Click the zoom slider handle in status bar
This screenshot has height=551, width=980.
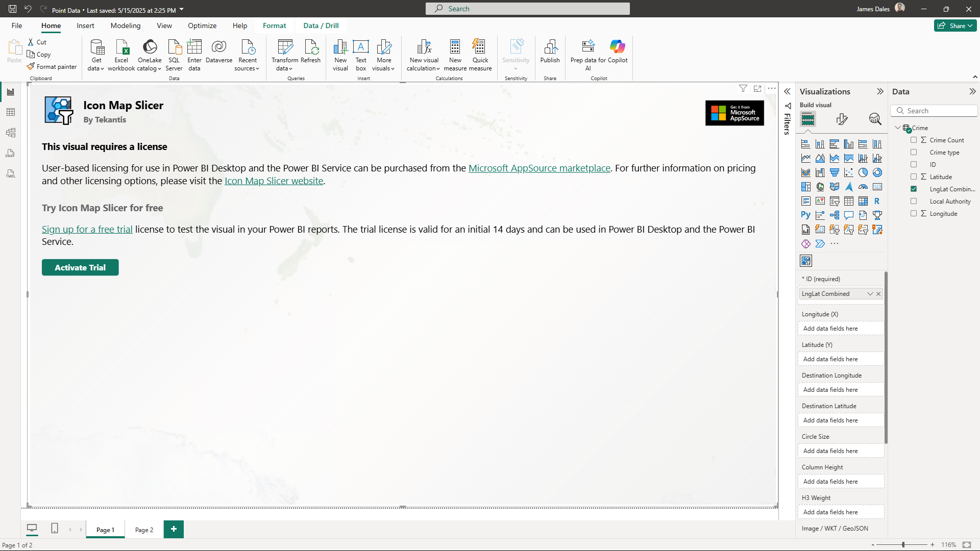903,545
